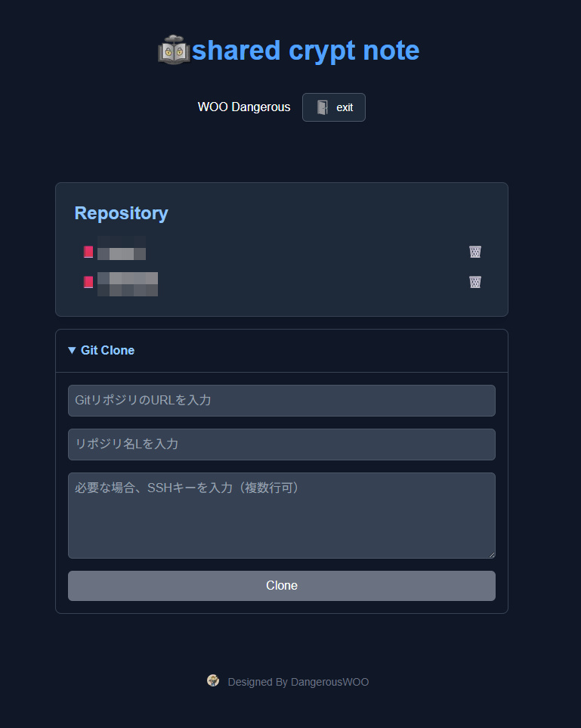
Task: Open the first repository in the list
Action: click(121, 249)
